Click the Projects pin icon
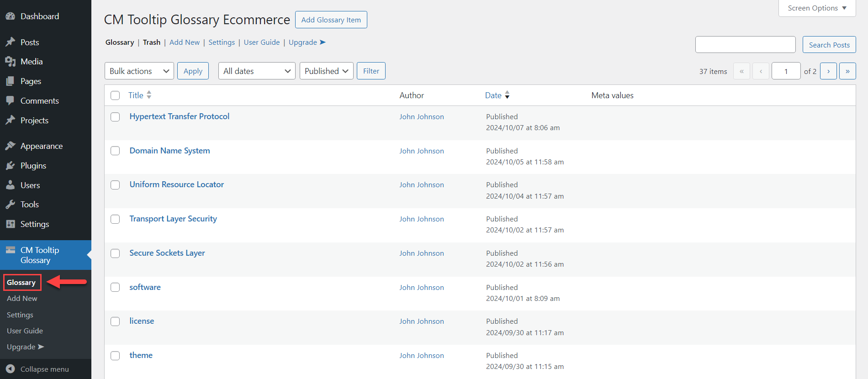Viewport: 868px width, 379px height. click(x=10, y=120)
